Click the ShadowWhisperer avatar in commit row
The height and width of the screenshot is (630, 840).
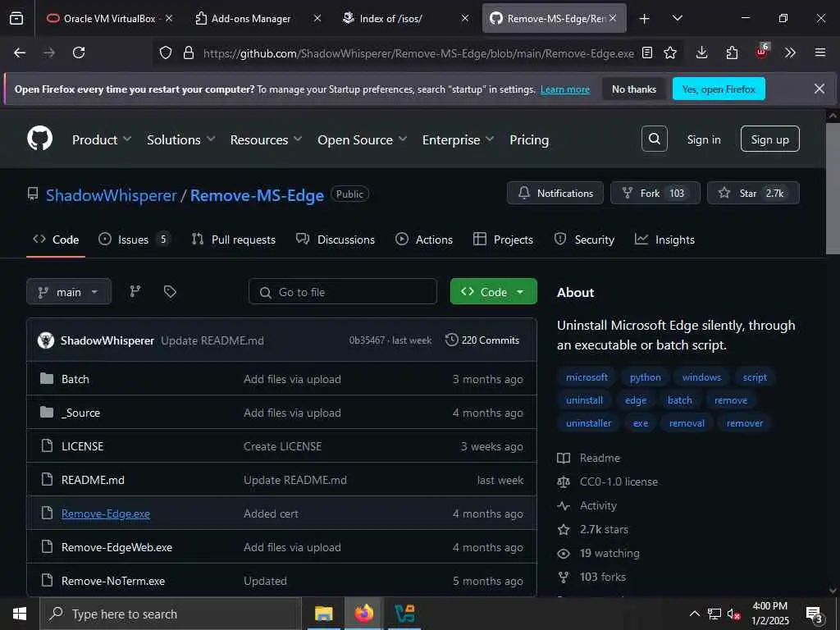click(46, 340)
